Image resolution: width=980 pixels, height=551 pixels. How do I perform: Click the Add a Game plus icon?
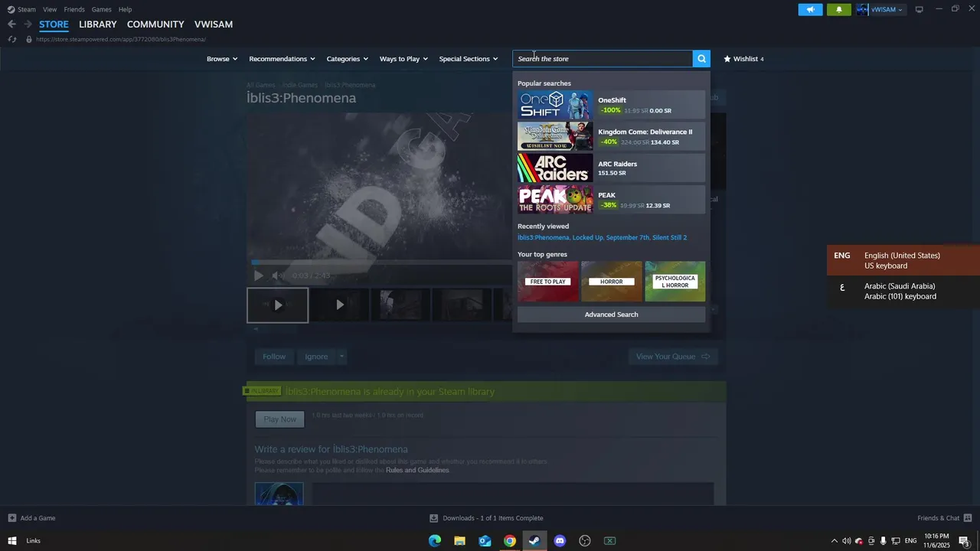[12, 518]
